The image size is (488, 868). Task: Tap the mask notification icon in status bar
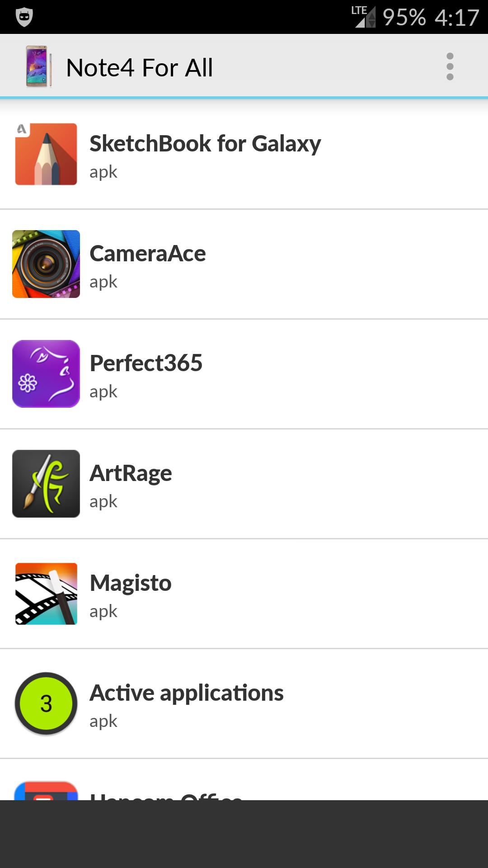point(24,17)
